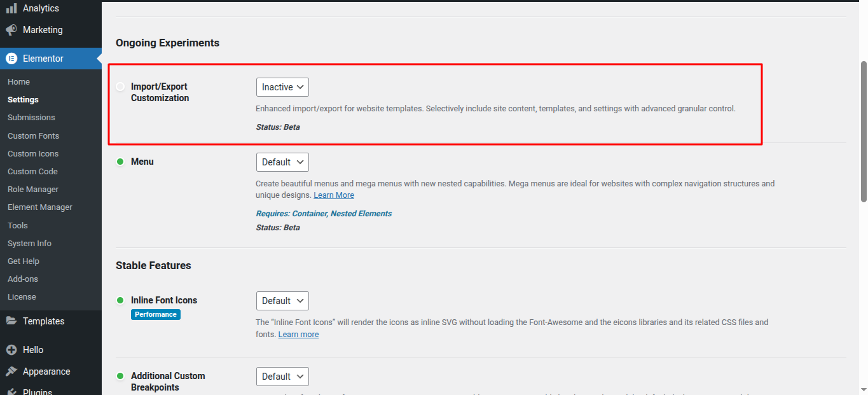868x395 pixels.
Task: Open Get Help submenu
Action: 24,261
